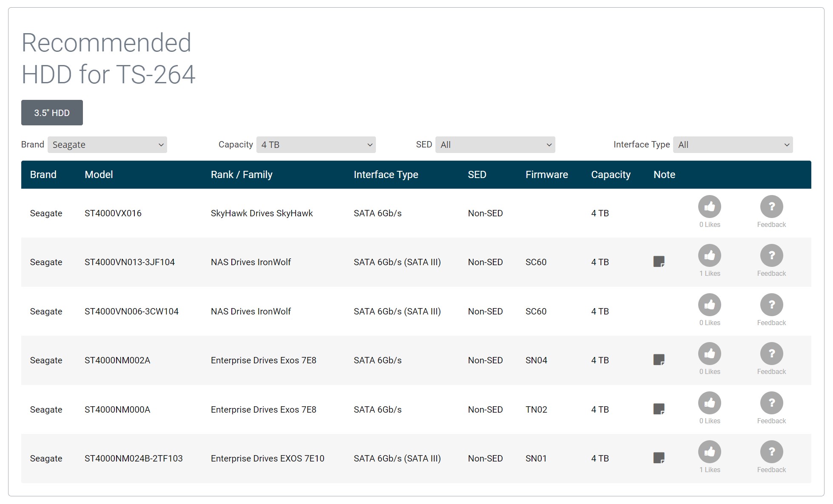Click the SED column header
This screenshot has height=504, width=833.
(477, 175)
